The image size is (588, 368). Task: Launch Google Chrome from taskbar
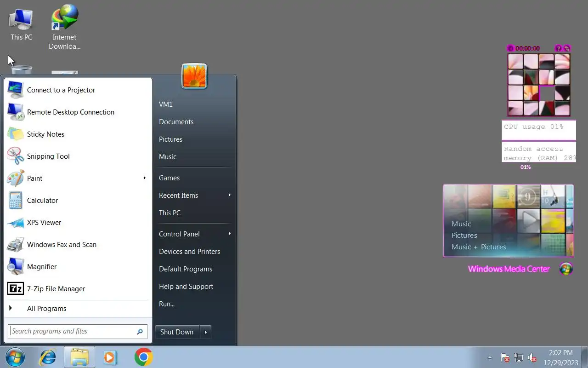(x=143, y=357)
